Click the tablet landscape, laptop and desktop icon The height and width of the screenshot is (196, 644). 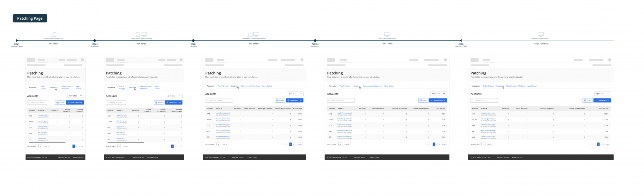pyautogui.click(x=254, y=34)
